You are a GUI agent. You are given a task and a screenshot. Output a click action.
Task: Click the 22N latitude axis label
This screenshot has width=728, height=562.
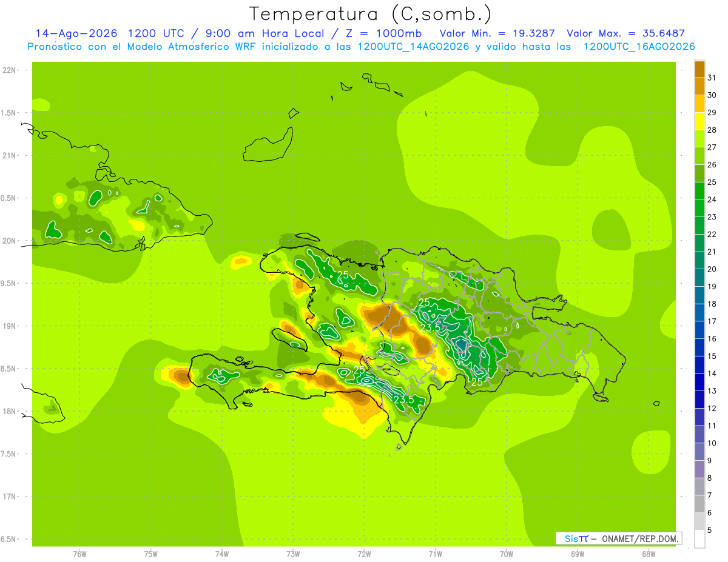coord(8,70)
